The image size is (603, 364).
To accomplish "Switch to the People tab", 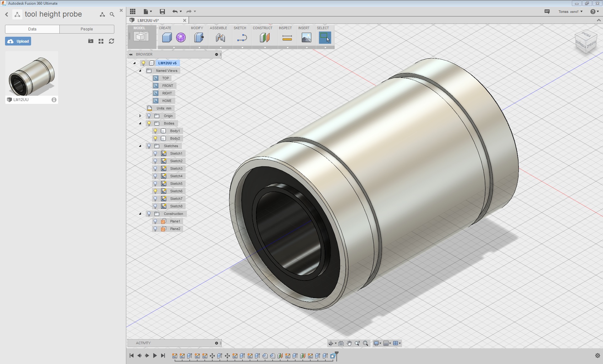I will [87, 29].
